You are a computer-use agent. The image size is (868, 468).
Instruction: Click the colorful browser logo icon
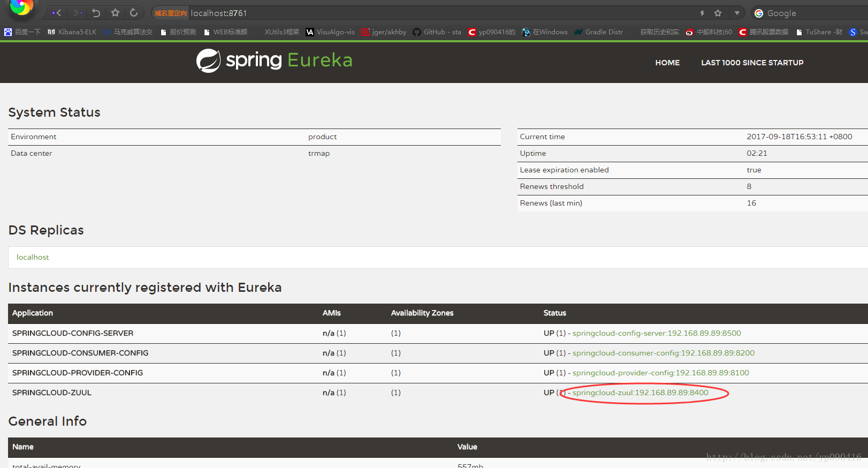(21, 7)
